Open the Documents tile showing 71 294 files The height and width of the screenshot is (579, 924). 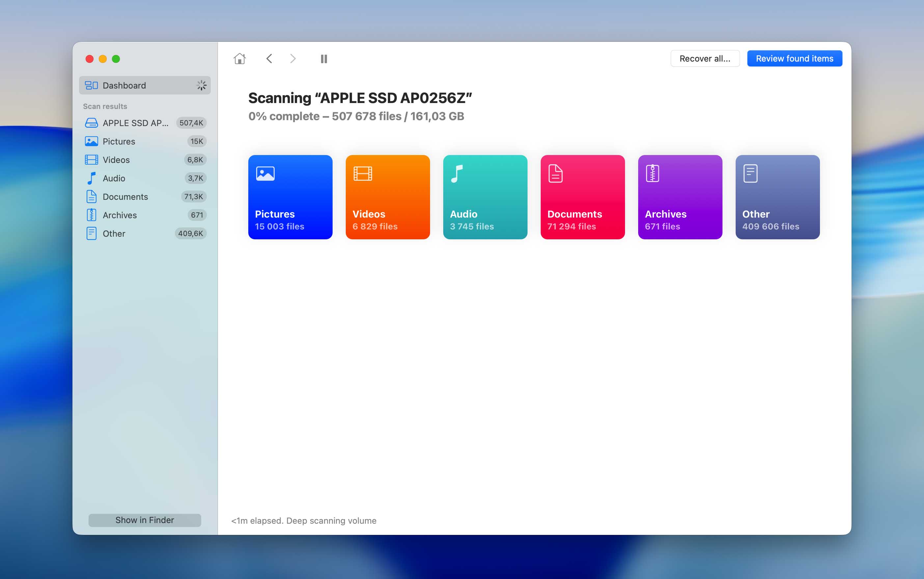[582, 197]
